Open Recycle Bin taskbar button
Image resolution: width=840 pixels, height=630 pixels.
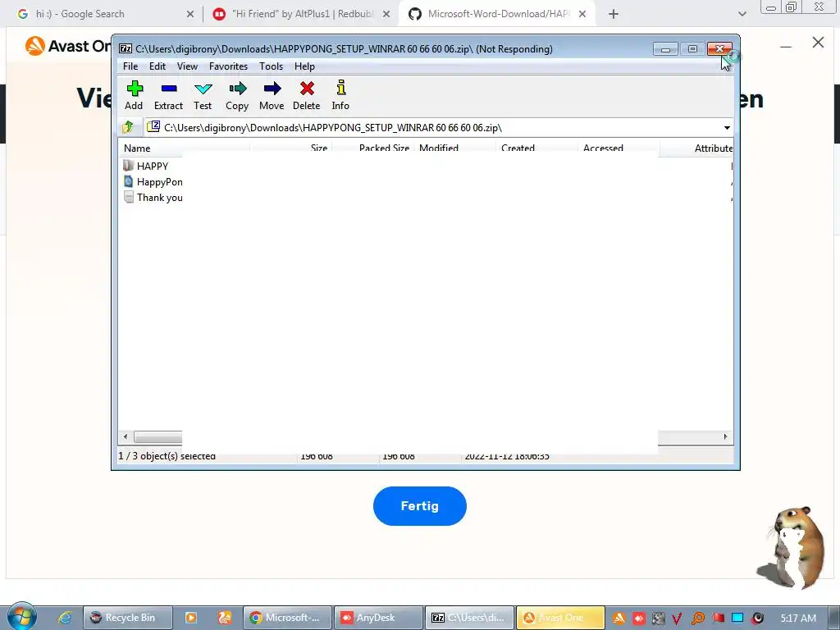click(128, 618)
